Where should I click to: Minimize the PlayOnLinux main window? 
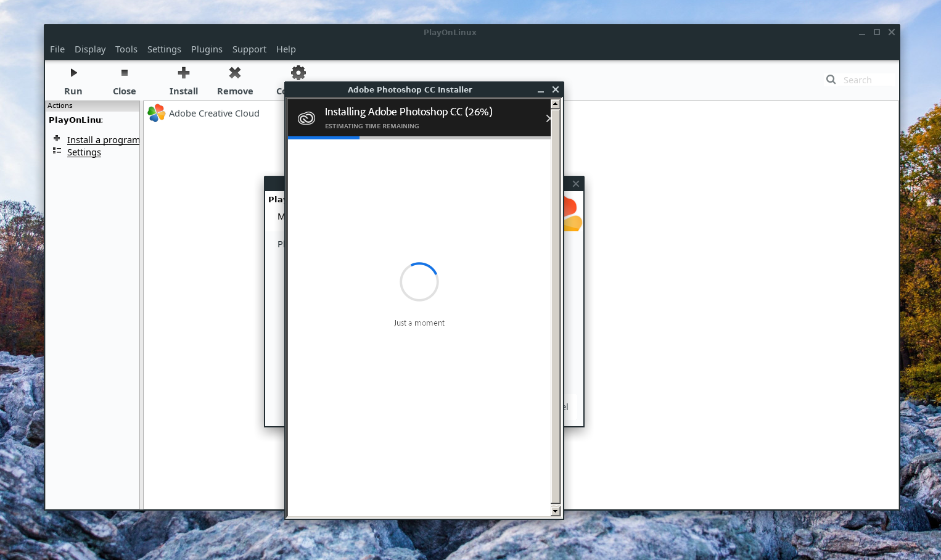click(x=862, y=33)
